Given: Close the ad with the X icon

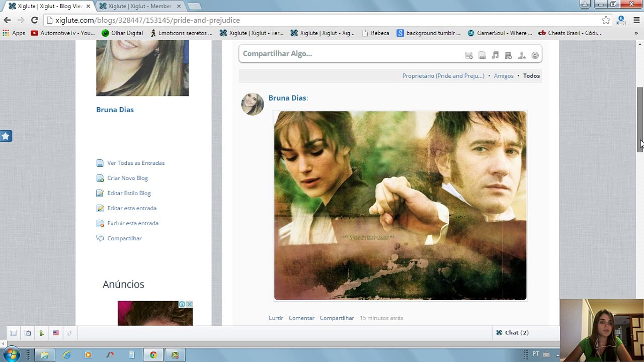Looking at the screenshot, I should click(190, 304).
